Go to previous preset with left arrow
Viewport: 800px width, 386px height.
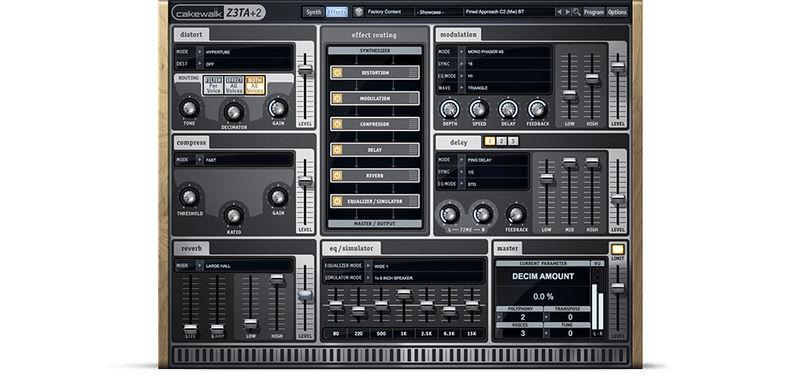[559, 12]
